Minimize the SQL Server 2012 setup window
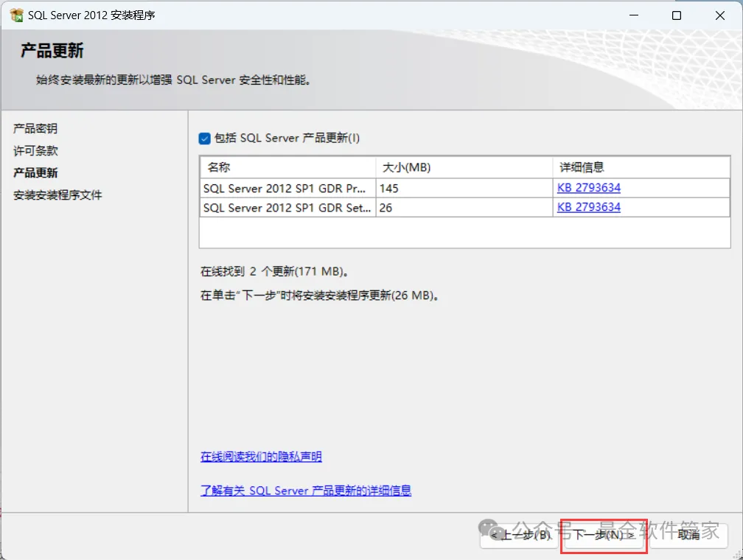The image size is (743, 560). 634,15
